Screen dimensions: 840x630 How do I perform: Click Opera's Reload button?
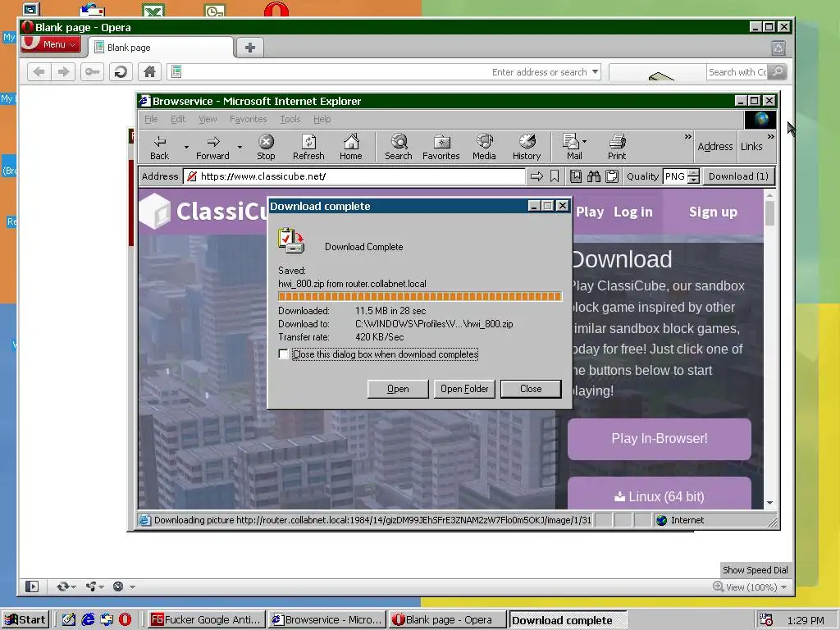[121, 72]
